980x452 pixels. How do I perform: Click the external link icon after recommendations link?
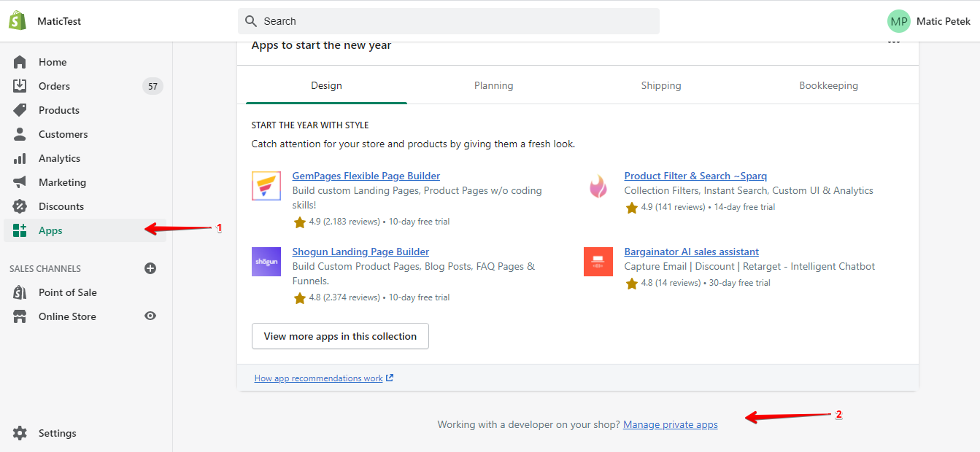390,378
